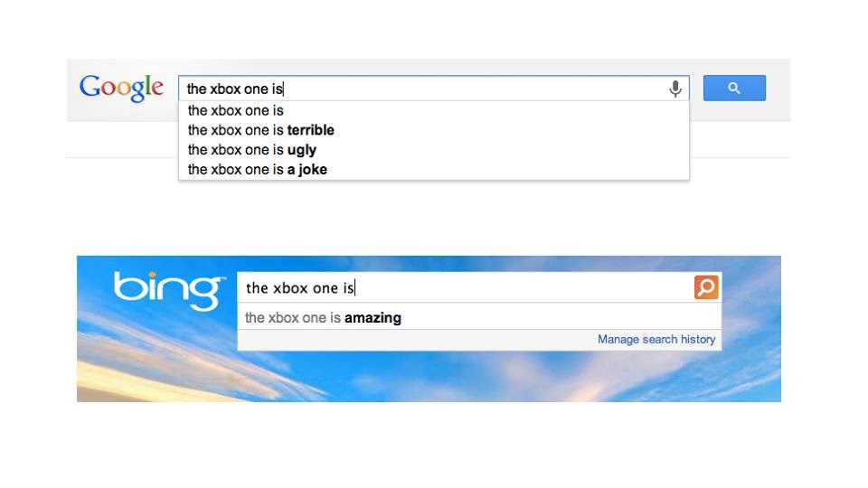Select suggestion "the xbox one is terrible"

click(260, 130)
